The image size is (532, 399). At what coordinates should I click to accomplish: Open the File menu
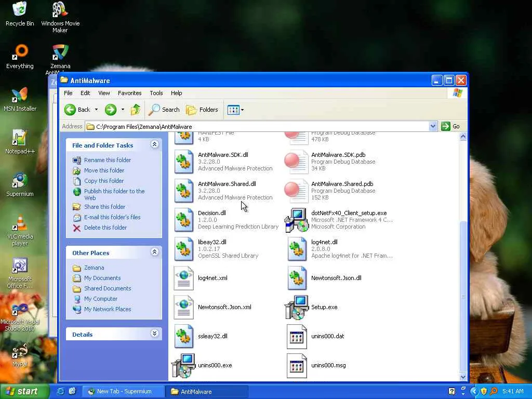68,93
